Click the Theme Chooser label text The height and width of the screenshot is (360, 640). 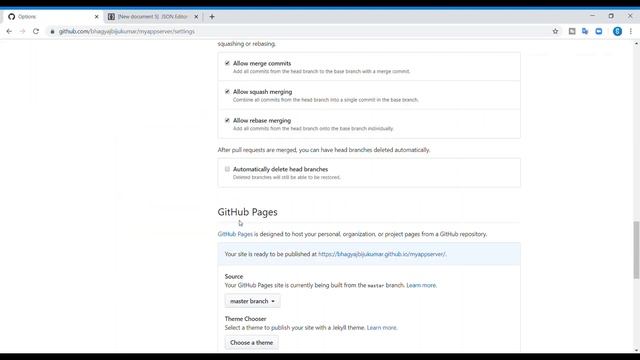coord(245,319)
